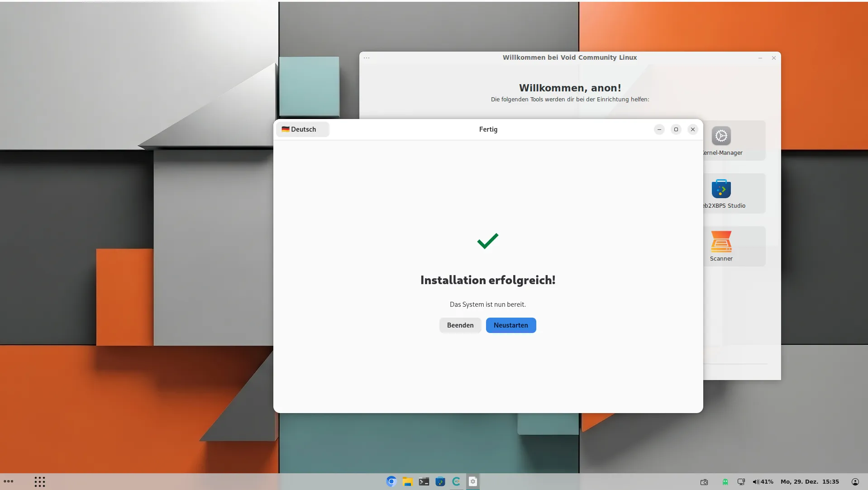
Task: Launch the terminal from the taskbar
Action: click(x=424, y=481)
